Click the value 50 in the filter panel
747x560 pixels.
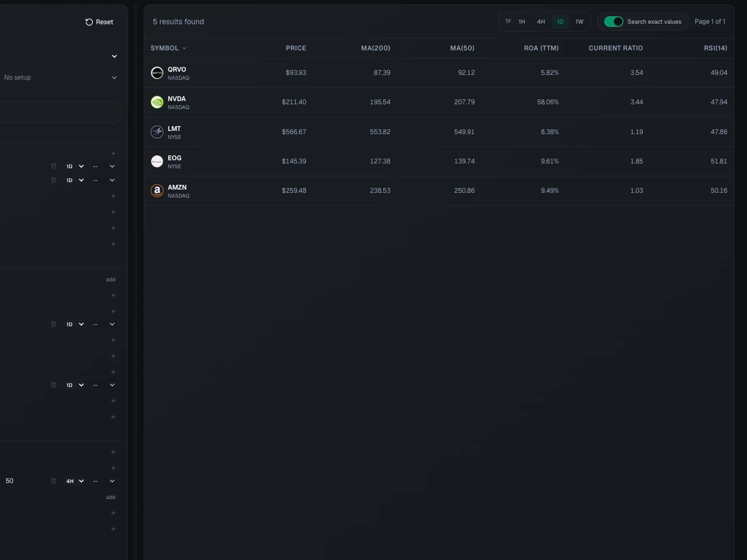[x=9, y=481]
